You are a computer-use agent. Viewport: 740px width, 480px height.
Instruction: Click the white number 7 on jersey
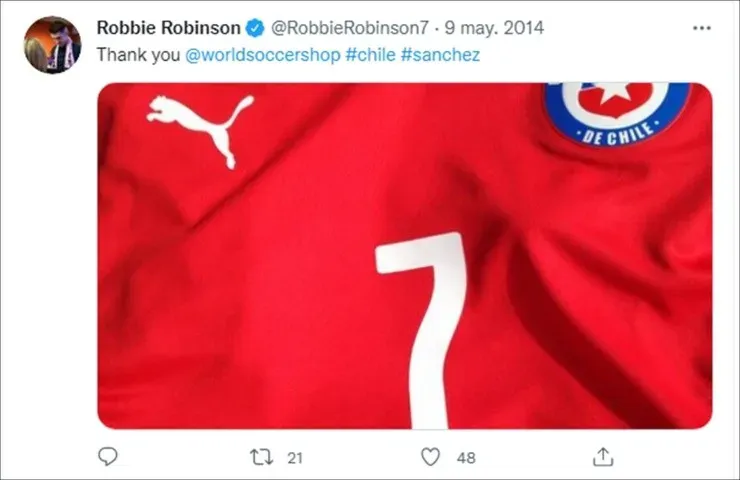click(421, 330)
